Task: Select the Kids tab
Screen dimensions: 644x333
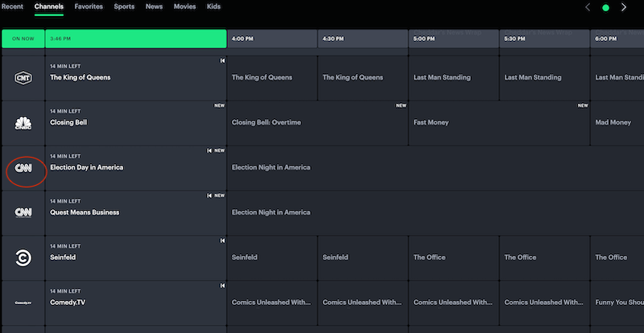Action: [213, 6]
